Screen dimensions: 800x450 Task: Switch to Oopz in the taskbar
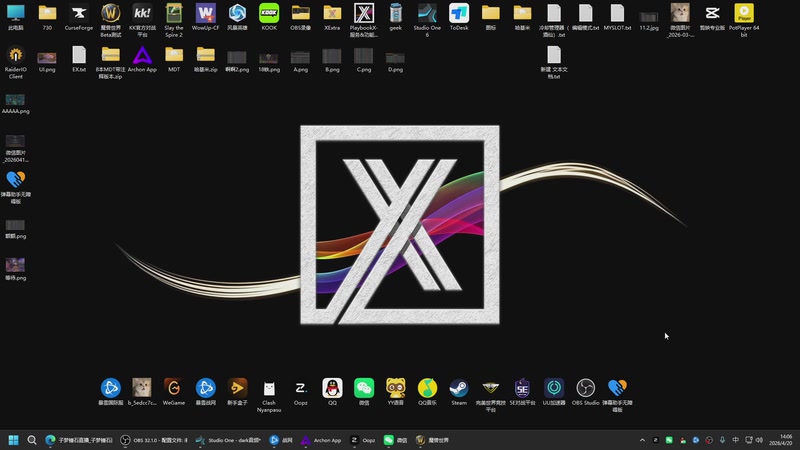(363, 440)
